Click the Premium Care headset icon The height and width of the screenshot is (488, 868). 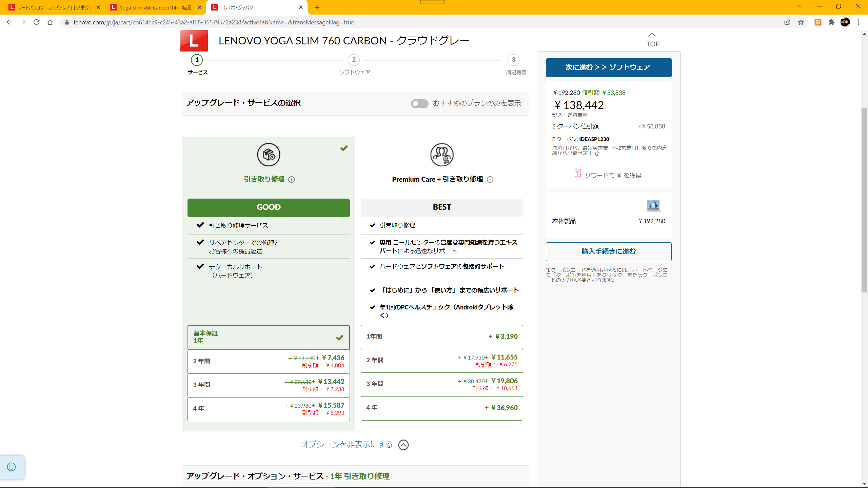(x=442, y=155)
